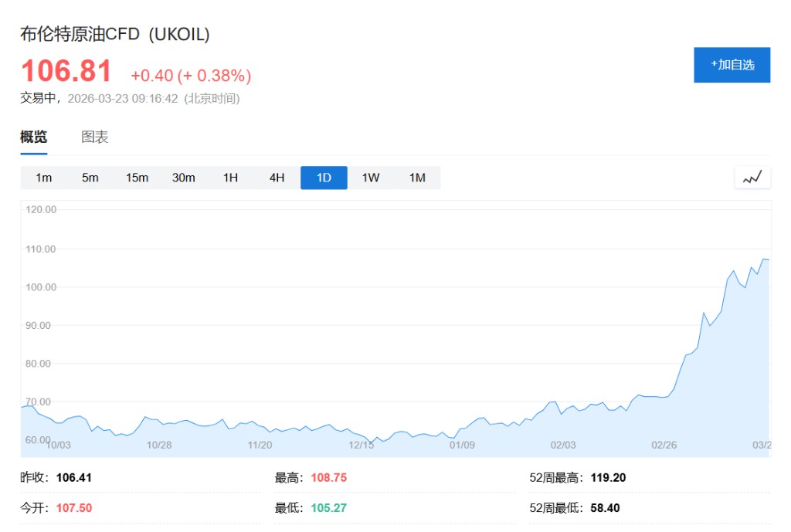791x532 pixels.
Task: Set chart to 1H interval
Action: [230, 178]
